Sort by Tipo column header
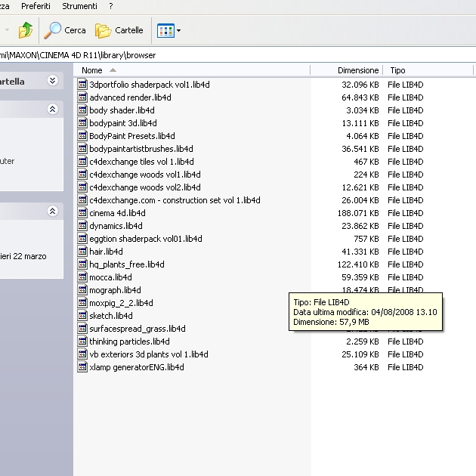This screenshot has width=476, height=476. pyautogui.click(x=428, y=70)
